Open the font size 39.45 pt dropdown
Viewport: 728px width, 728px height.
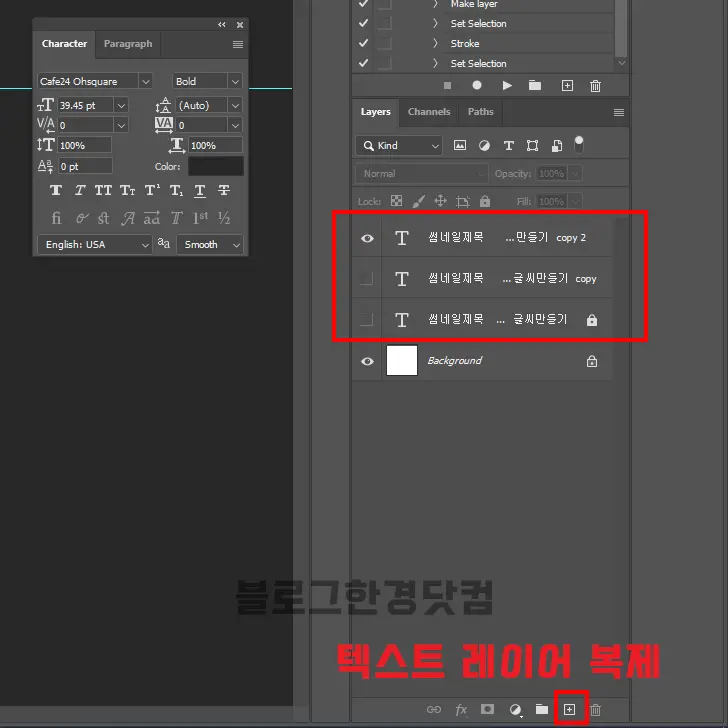tap(121, 105)
